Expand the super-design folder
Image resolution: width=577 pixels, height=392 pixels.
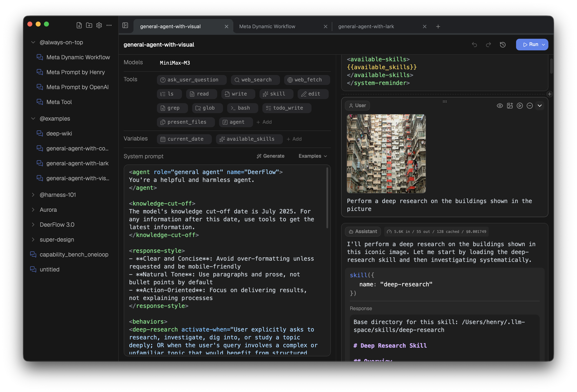[33, 239]
